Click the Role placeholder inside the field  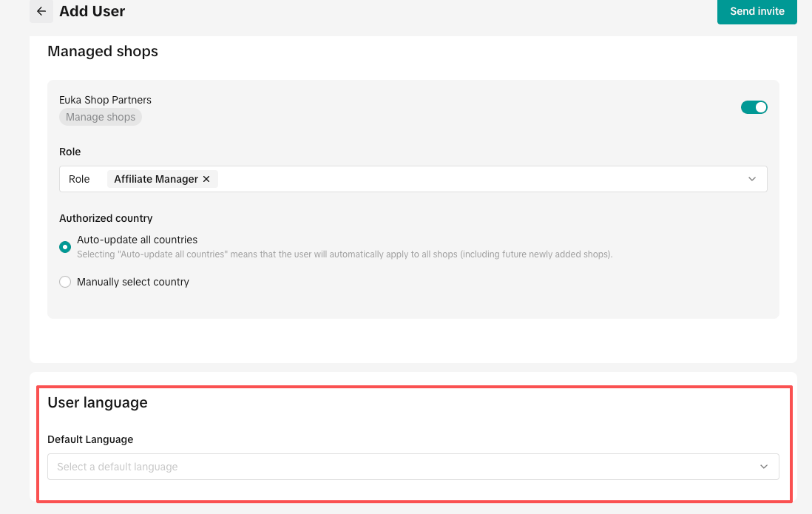click(x=79, y=179)
